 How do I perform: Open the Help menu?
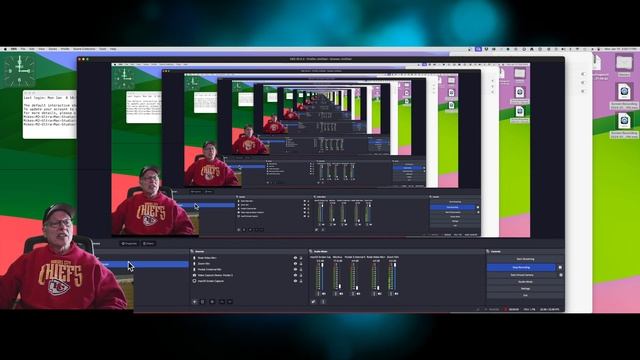[113, 49]
